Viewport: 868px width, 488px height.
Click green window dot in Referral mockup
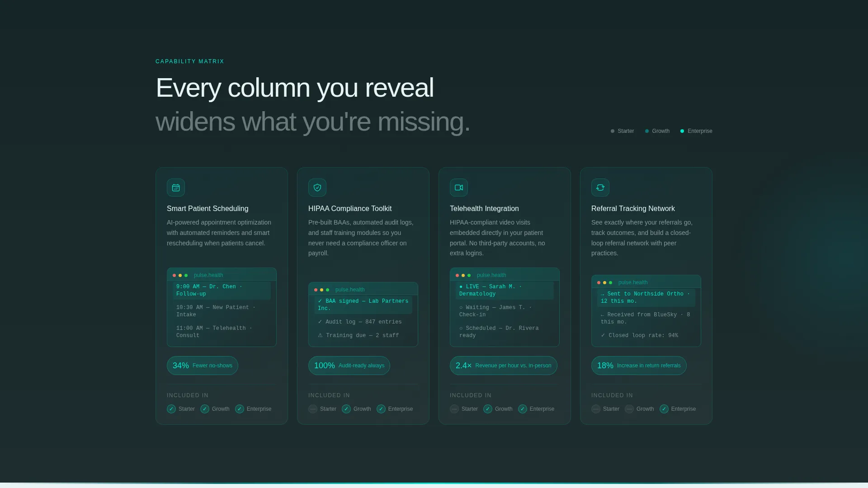[611, 282]
